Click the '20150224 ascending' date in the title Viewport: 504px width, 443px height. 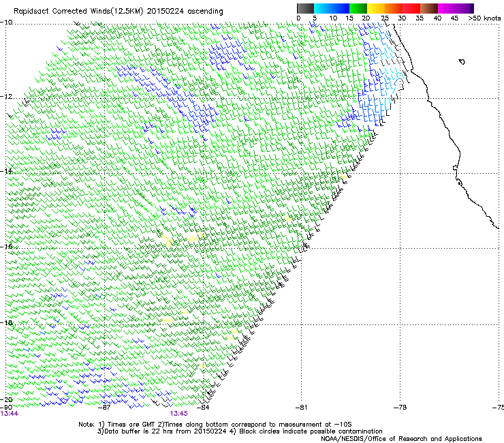click(x=185, y=12)
